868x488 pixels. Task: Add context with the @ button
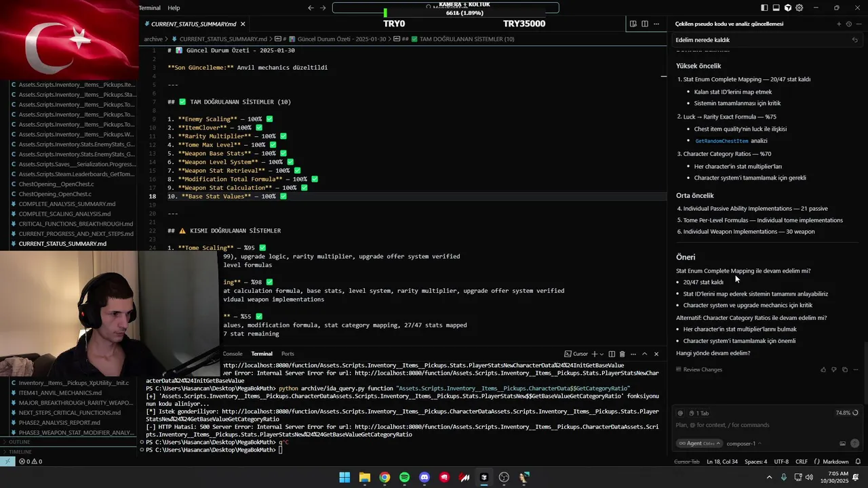(680, 413)
